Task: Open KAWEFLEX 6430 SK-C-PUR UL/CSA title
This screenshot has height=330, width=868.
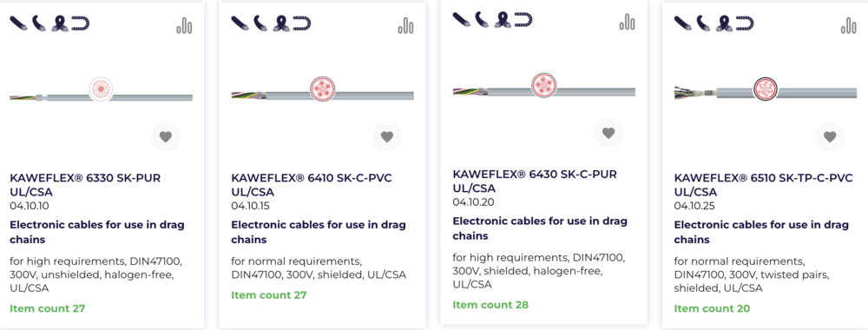Action: [535, 181]
